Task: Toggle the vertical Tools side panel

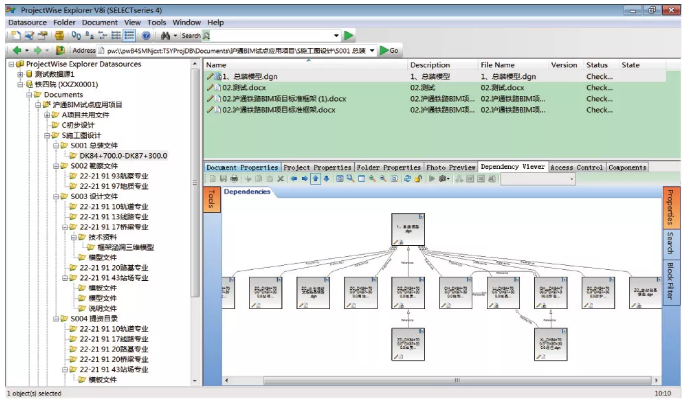Action: pos(211,200)
